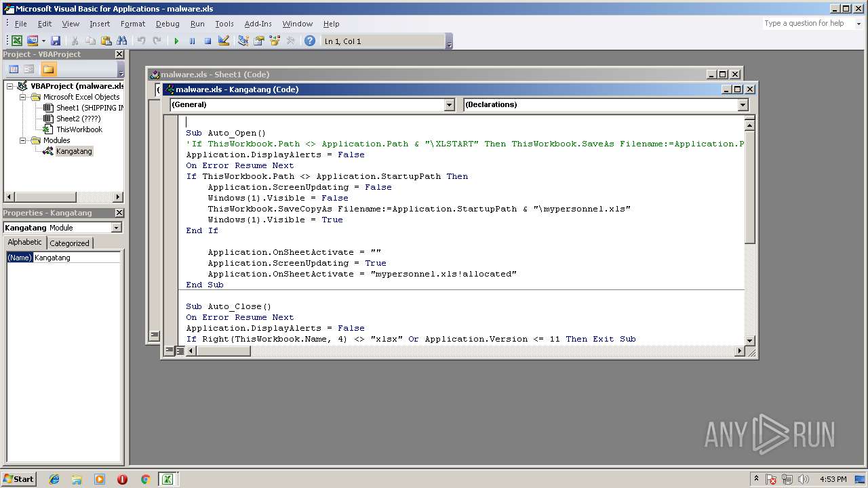Image resolution: width=868 pixels, height=488 pixels.
Task: Click the Insert UserForm toolbar icon
Action: point(32,41)
